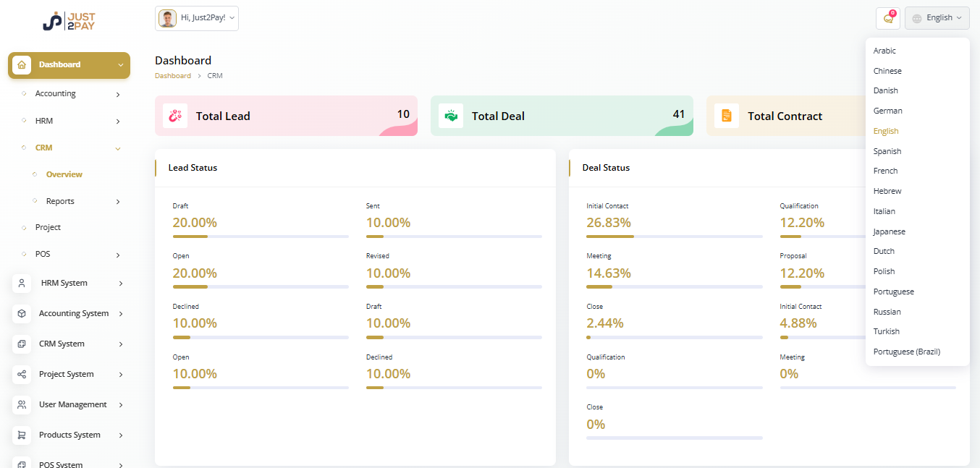Select Spanish from the language list
This screenshot has height=468, width=980.
click(887, 151)
